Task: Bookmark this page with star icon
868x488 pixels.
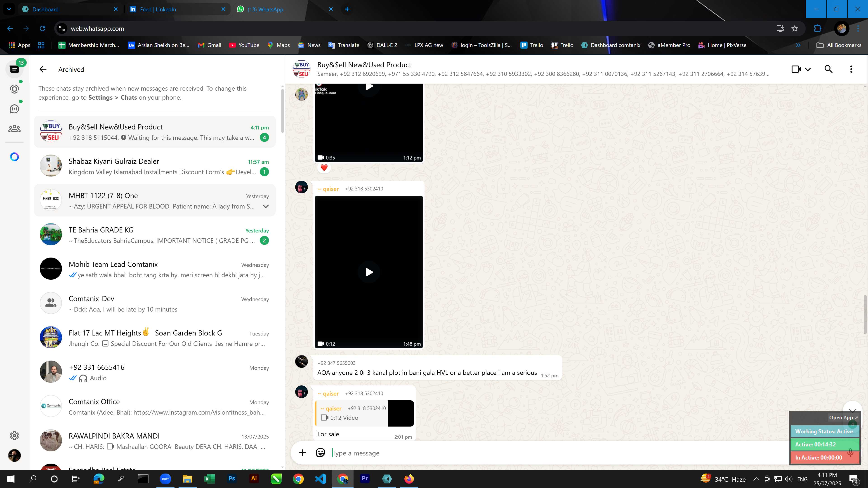Action: coord(795,29)
